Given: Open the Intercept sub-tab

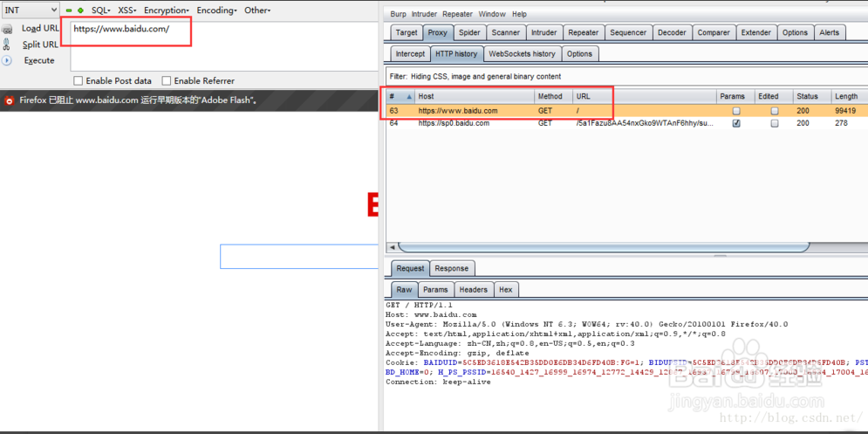Looking at the screenshot, I should pos(410,54).
